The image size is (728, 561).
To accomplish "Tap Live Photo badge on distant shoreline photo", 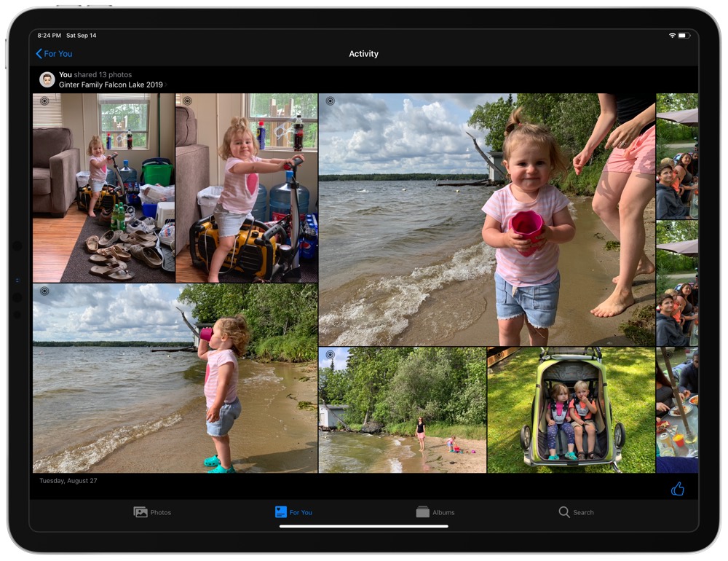I will click(330, 355).
